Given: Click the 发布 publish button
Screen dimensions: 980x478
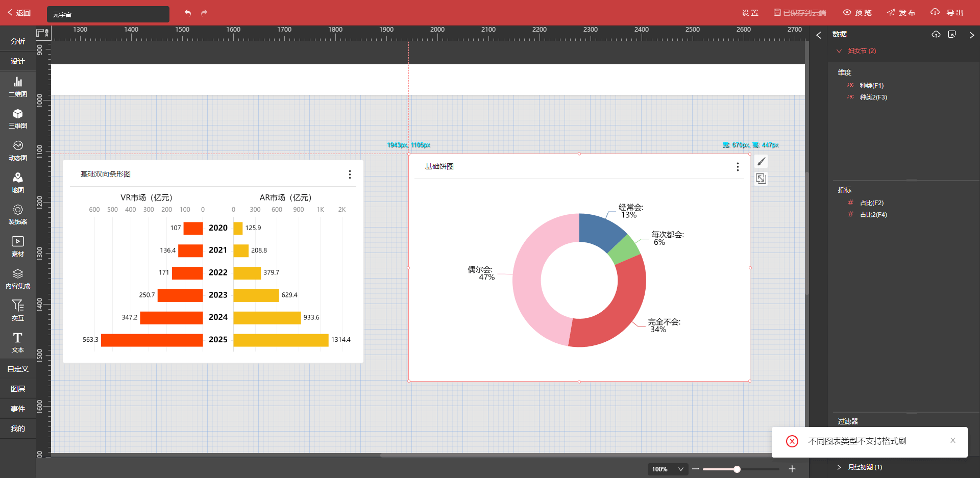Looking at the screenshot, I should pyautogui.click(x=901, y=13).
